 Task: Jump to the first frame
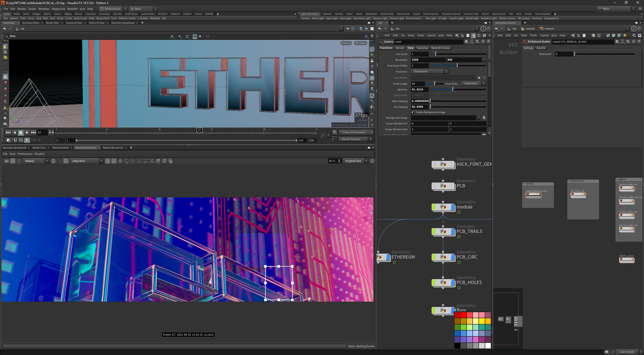(8, 132)
